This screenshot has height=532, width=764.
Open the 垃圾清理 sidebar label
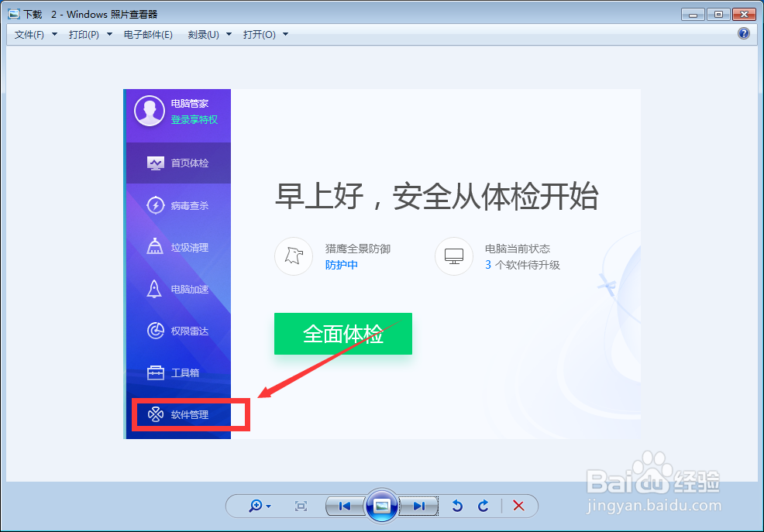(x=190, y=248)
